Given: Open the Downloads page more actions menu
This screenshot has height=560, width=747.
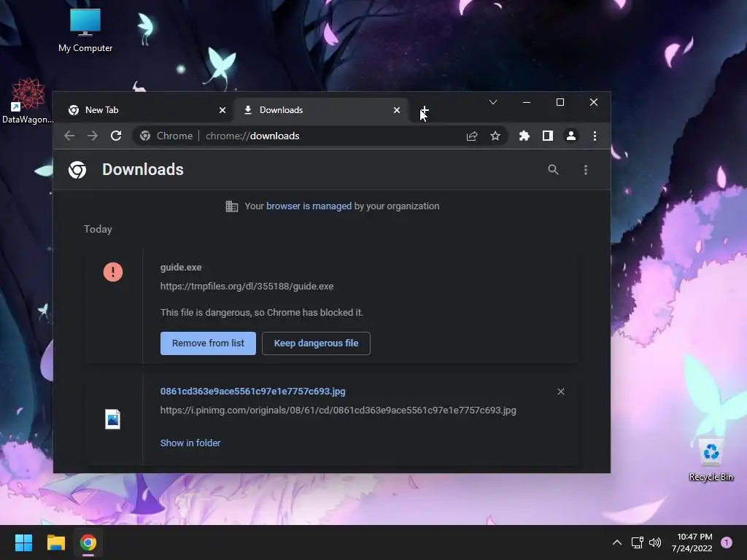Looking at the screenshot, I should pyautogui.click(x=586, y=169).
